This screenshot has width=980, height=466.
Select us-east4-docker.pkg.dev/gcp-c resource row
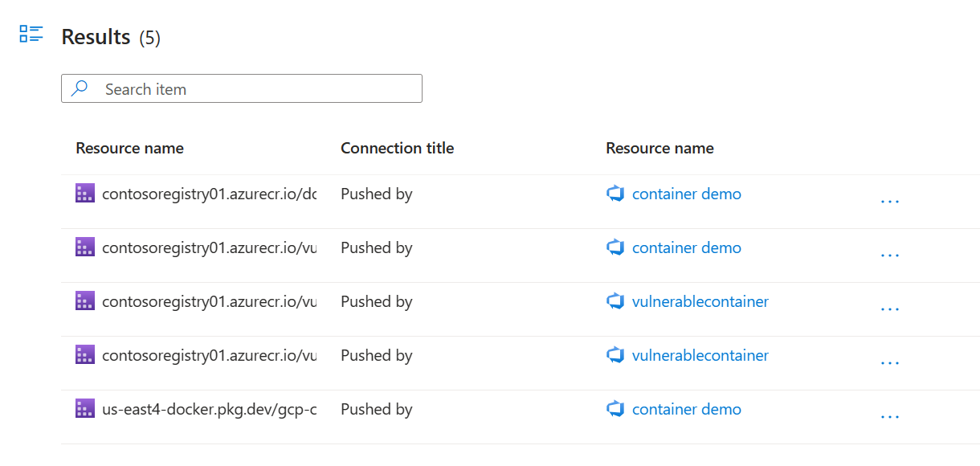click(521, 417)
